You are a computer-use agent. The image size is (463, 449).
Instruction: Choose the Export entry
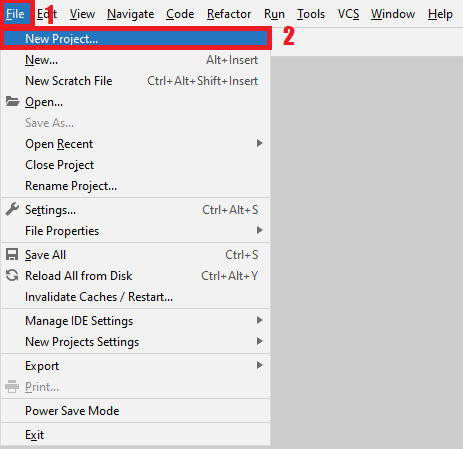click(135, 366)
